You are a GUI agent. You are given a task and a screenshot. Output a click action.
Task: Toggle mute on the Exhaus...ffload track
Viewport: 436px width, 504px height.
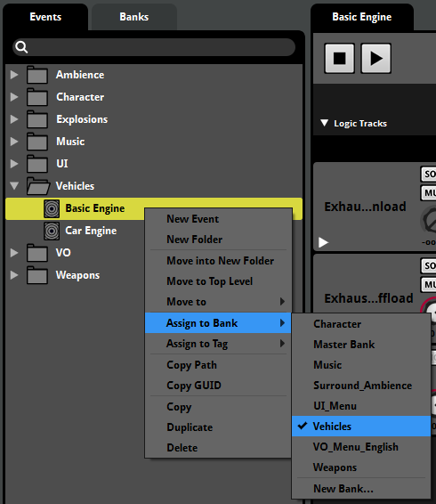click(x=429, y=284)
